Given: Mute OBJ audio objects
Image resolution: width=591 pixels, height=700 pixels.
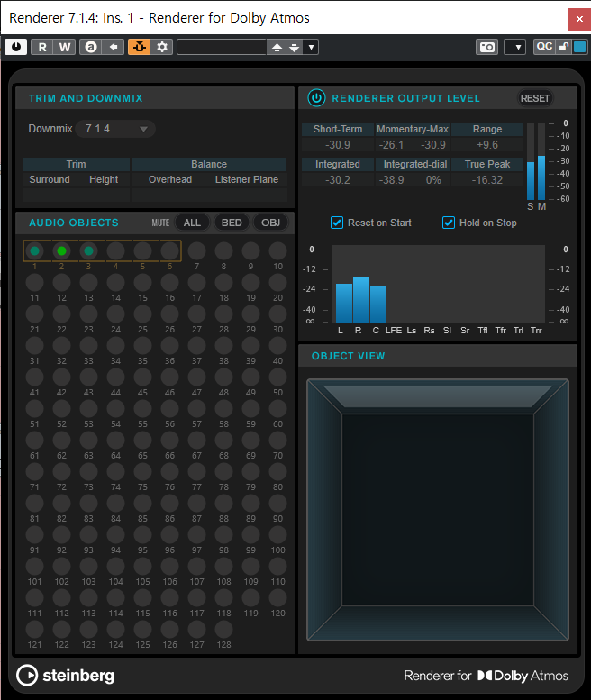Looking at the screenshot, I should [270, 223].
